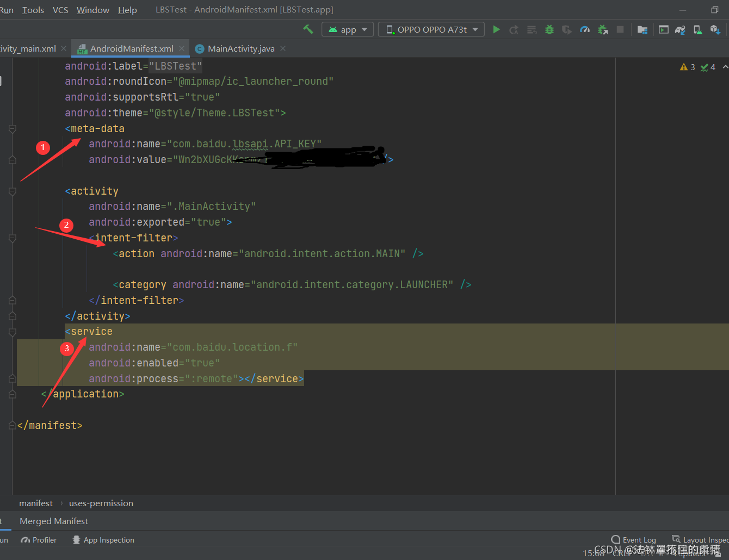The width and height of the screenshot is (729, 560).
Task: Click the android:exported="true" attribute
Action: [157, 222]
